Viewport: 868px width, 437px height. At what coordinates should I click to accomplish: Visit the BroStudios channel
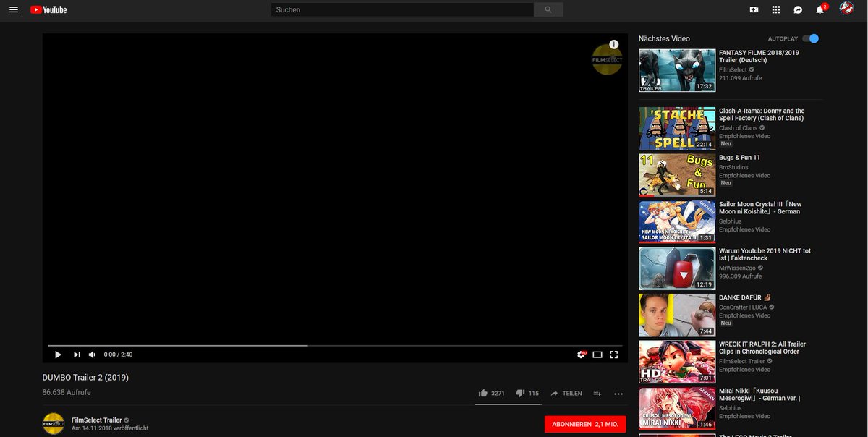(x=733, y=167)
